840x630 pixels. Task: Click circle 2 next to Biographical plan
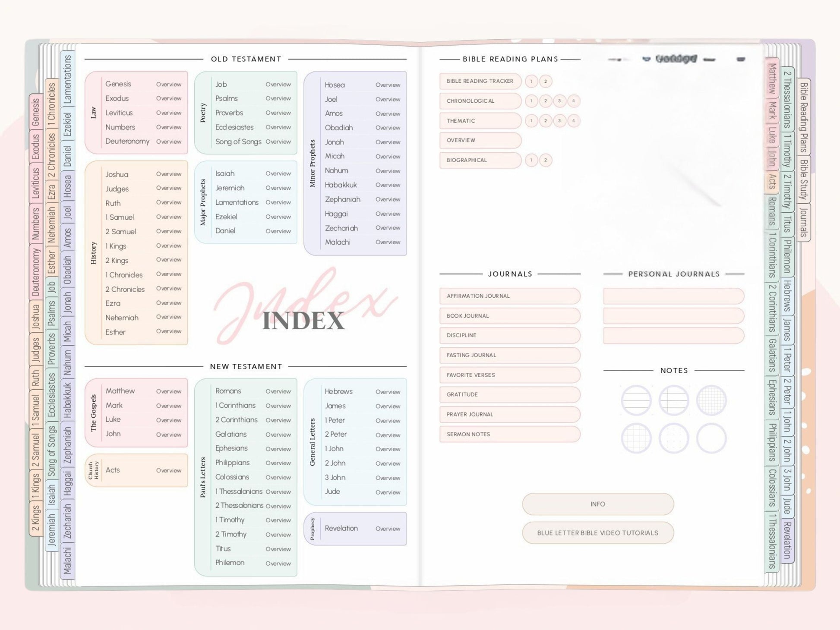coord(545,160)
